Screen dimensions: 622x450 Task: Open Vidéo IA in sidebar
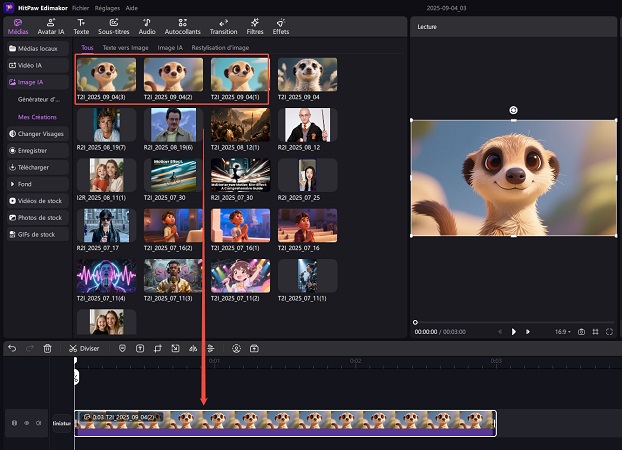38,65
